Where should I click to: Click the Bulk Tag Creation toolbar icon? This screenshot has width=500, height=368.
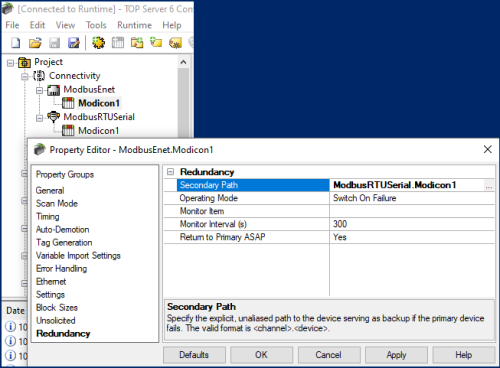pyautogui.click(x=175, y=43)
